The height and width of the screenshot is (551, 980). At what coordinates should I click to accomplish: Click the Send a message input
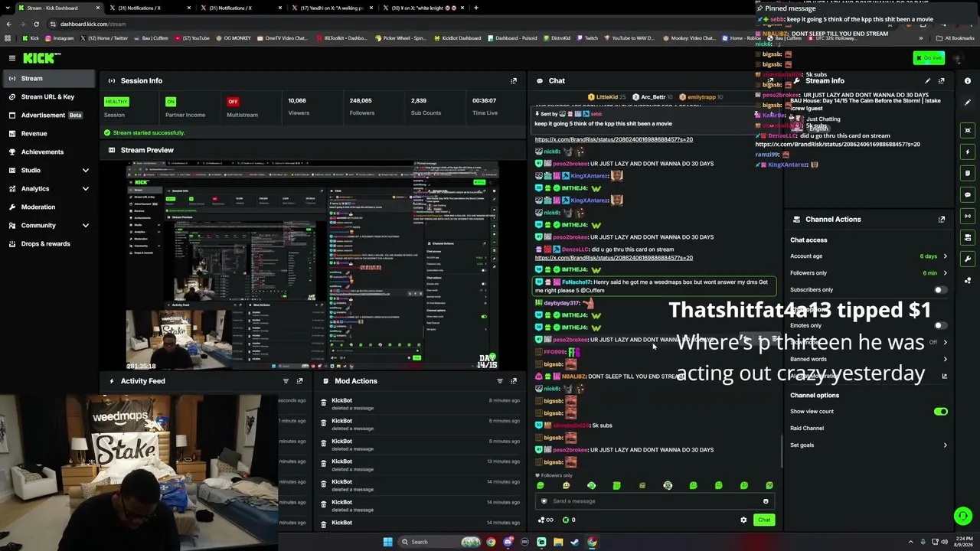(655, 501)
